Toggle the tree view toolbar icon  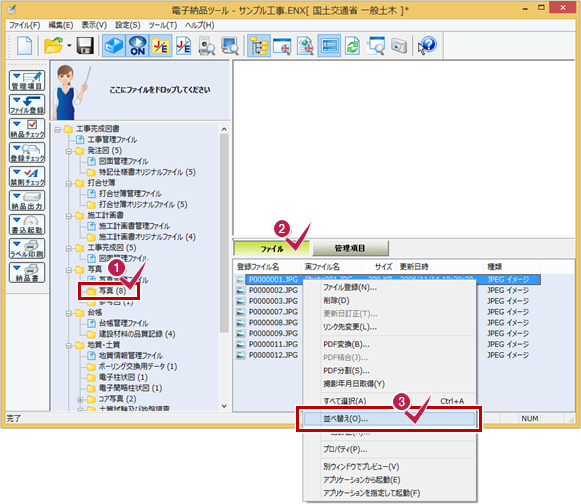(259, 46)
